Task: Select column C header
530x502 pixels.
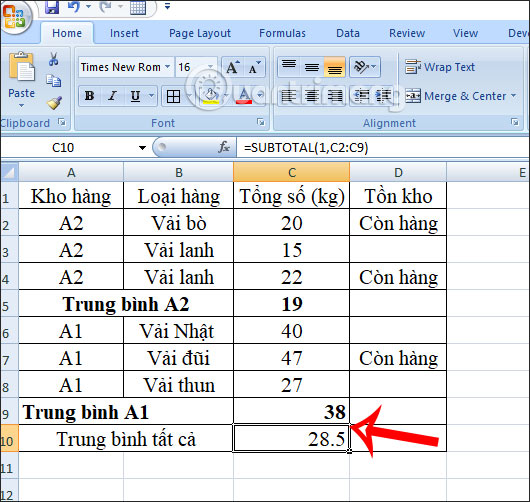Action: pyautogui.click(x=291, y=172)
